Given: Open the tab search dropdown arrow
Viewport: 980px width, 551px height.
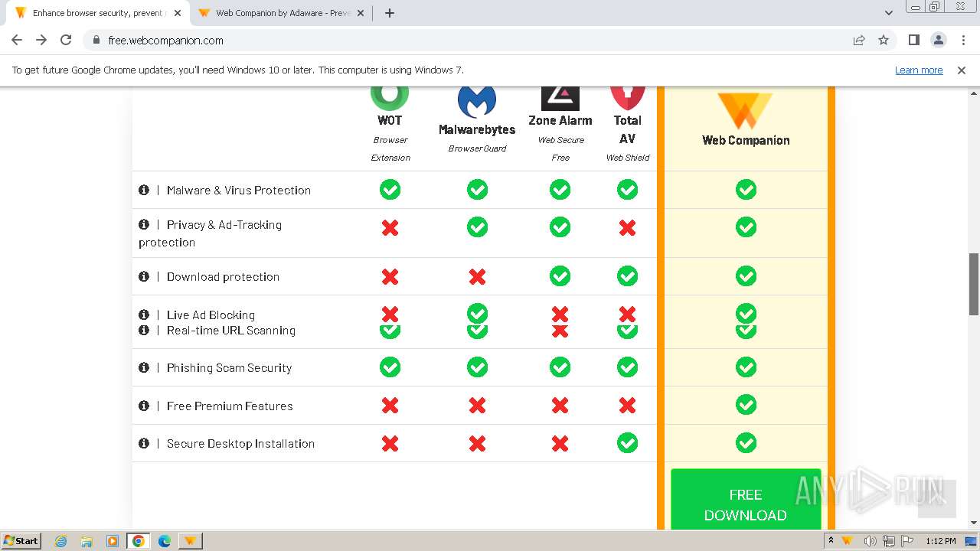Looking at the screenshot, I should pyautogui.click(x=889, y=13).
